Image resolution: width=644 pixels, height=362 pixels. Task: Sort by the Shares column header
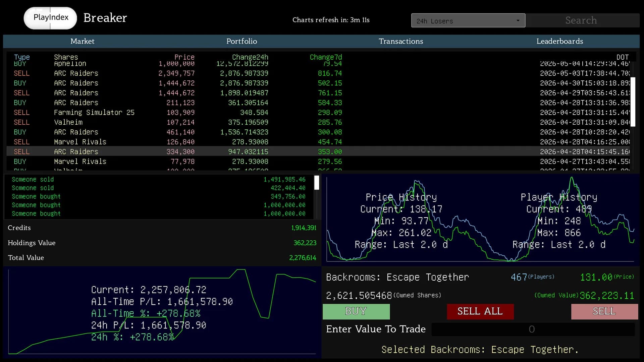(x=66, y=57)
